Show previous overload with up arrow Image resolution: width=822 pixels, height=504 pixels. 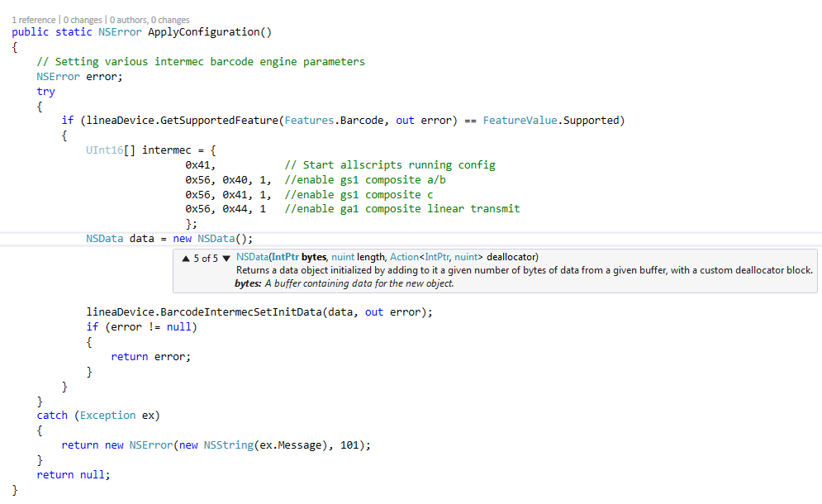pyautogui.click(x=186, y=258)
